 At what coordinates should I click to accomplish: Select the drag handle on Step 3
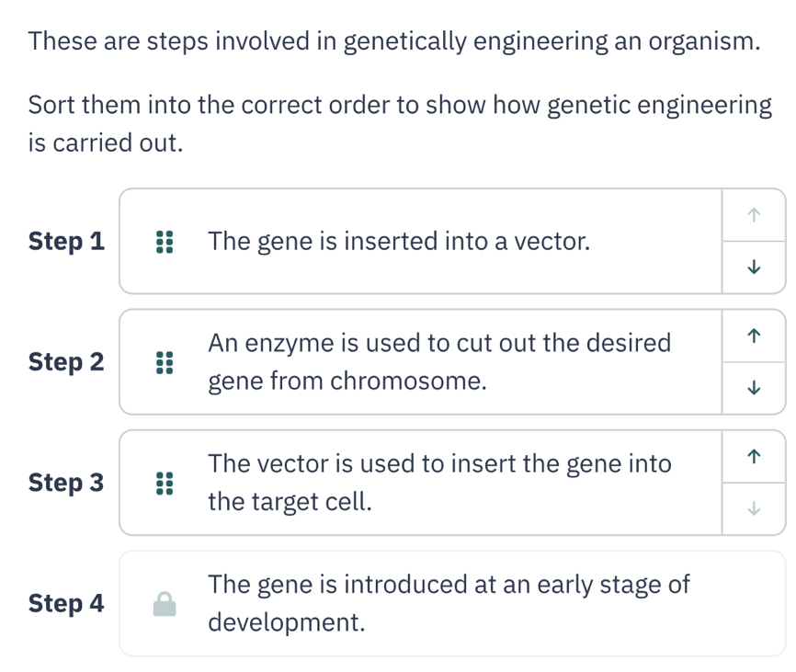click(x=164, y=483)
